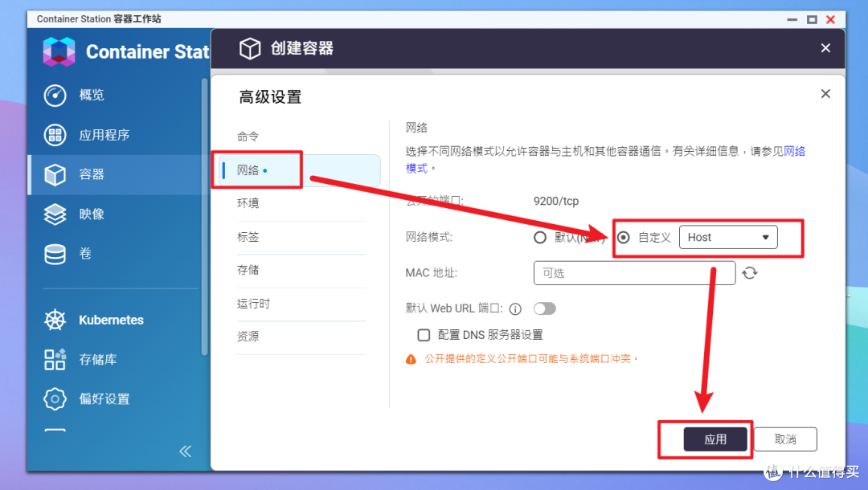Open the 概览 overview gauge icon
The image size is (868, 490).
(x=55, y=95)
